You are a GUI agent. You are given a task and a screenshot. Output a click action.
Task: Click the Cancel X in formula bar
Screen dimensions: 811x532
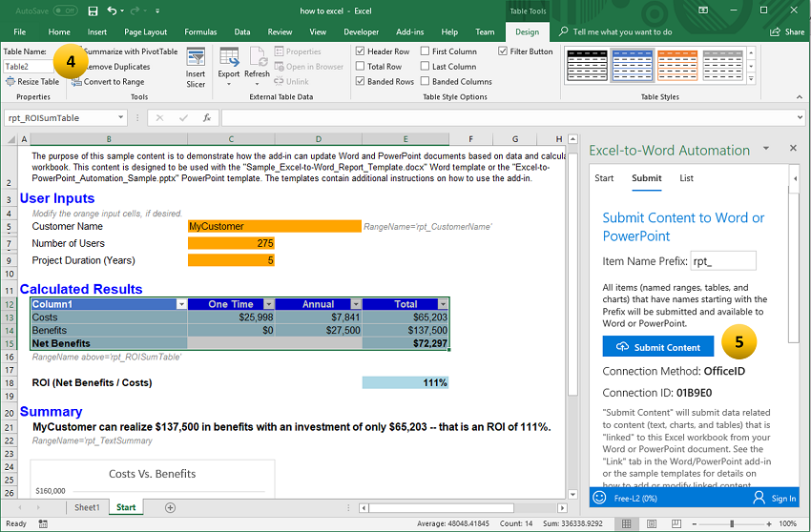(x=159, y=118)
